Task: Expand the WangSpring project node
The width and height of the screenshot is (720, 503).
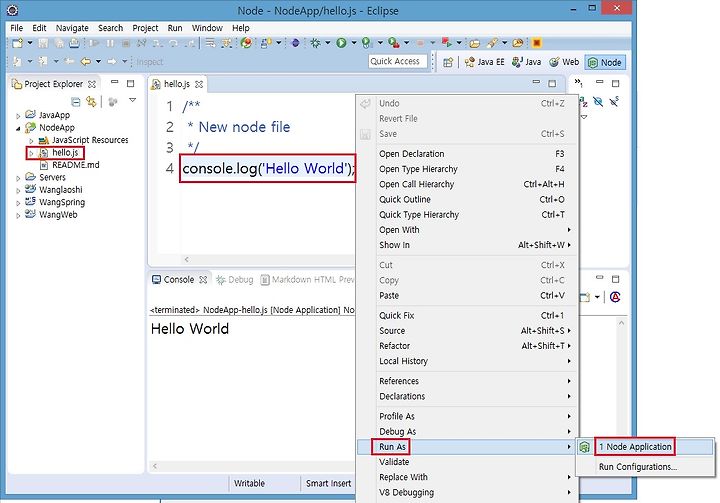Action: point(18,203)
